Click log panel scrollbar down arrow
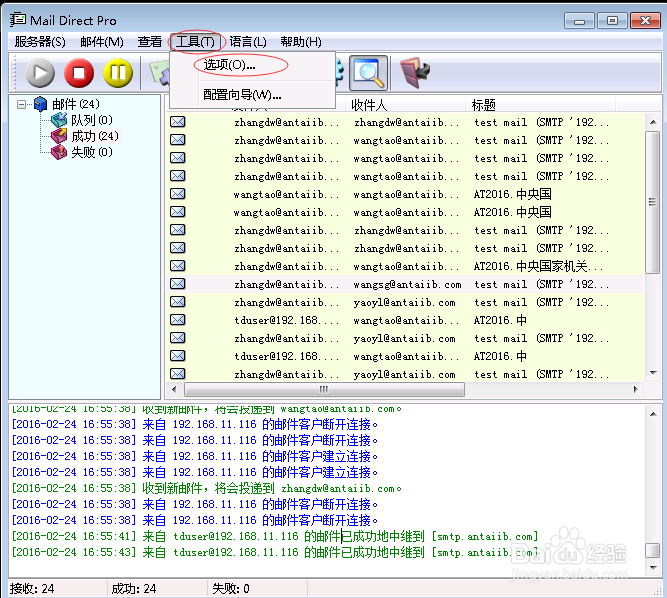This screenshot has height=598, width=667. [653, 567]
